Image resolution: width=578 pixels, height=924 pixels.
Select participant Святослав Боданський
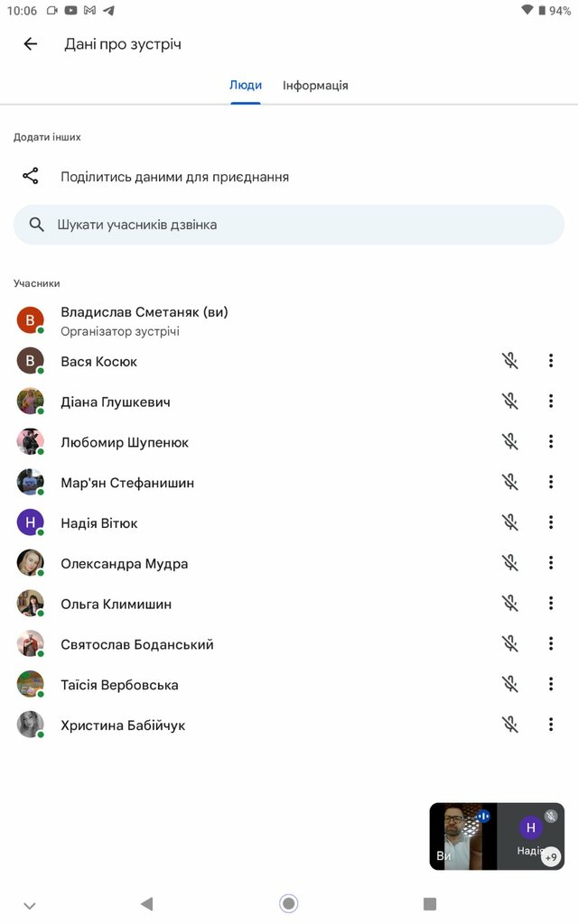coord(137,644)
